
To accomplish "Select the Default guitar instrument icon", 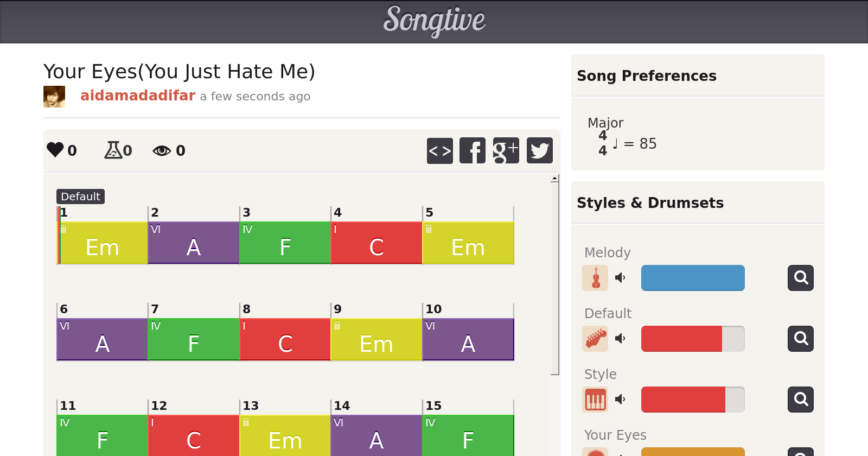I will click(x=595, y=339).
